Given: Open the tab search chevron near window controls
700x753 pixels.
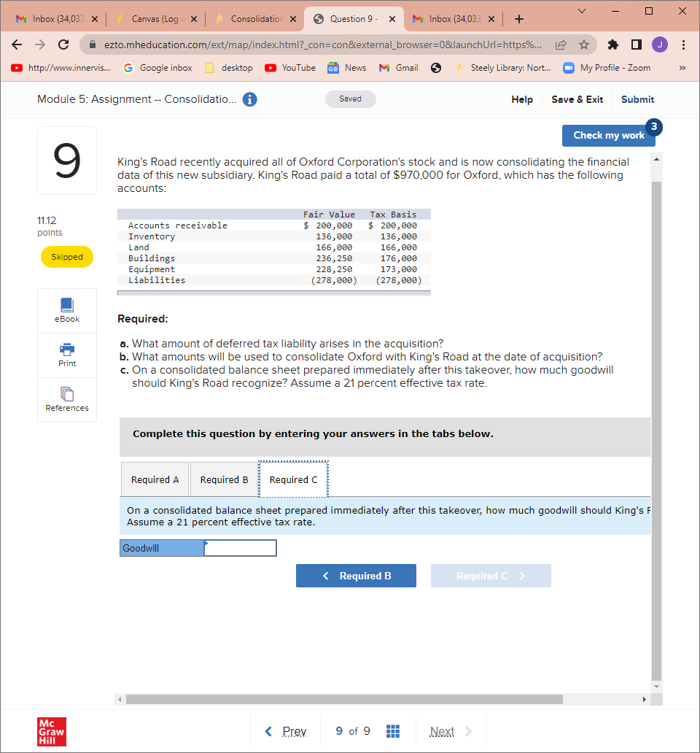Looking at the screenshot, I should [x=581, y=11].
